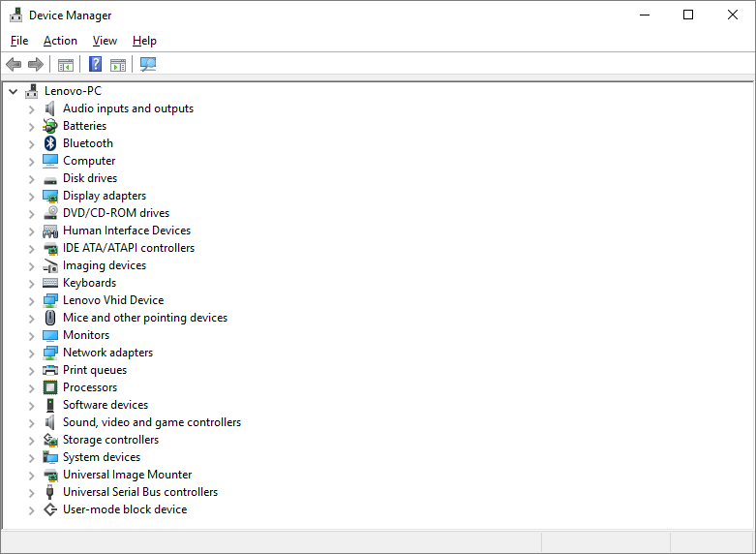
Task: Close the Device Manager window
Action: [733, 15]
